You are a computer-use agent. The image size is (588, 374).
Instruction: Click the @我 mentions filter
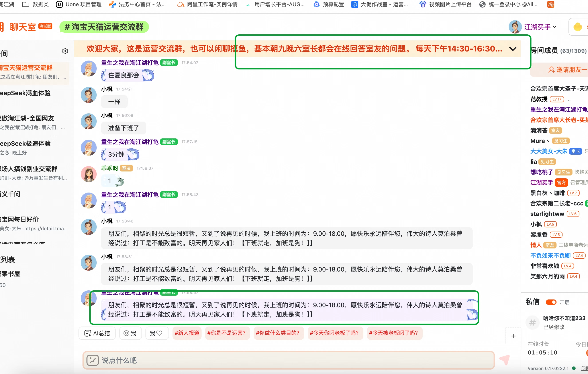tap(130, 333)
